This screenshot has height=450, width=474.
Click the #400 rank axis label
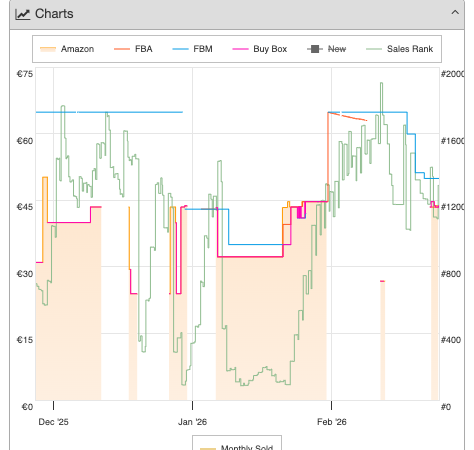(x=451, y=340)
